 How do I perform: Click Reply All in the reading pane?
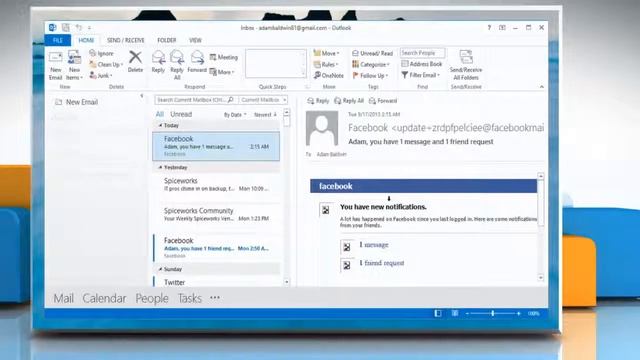tap(349, 101)
